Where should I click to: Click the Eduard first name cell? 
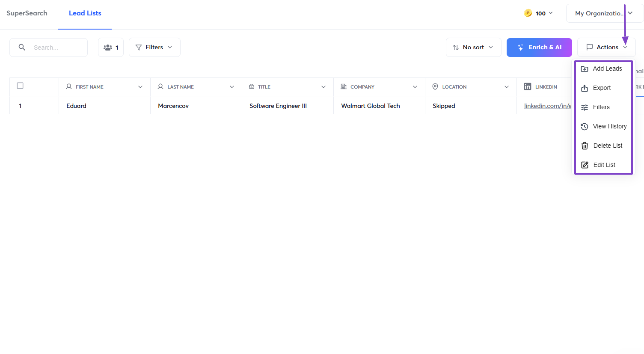pos(104,105)
